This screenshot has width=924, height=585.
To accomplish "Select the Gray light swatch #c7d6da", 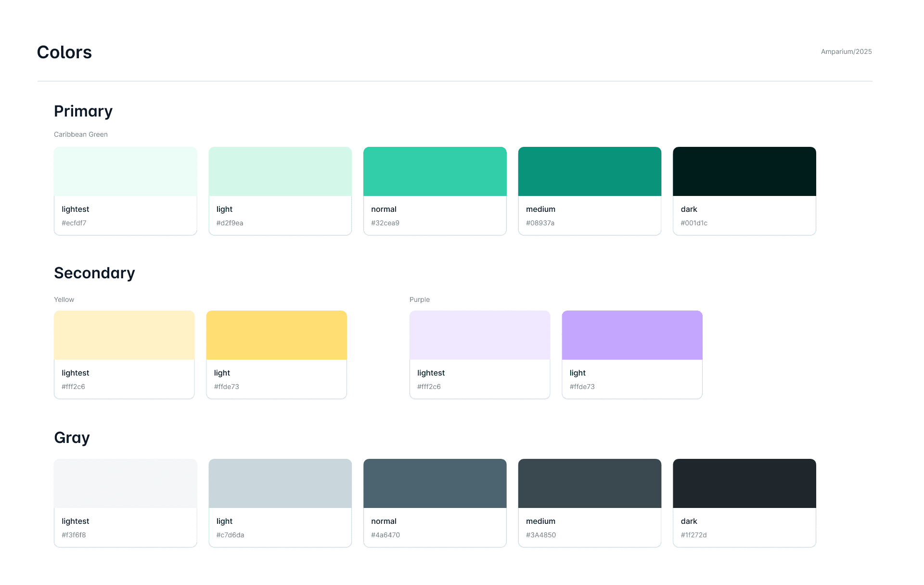I will pos(280,484).
